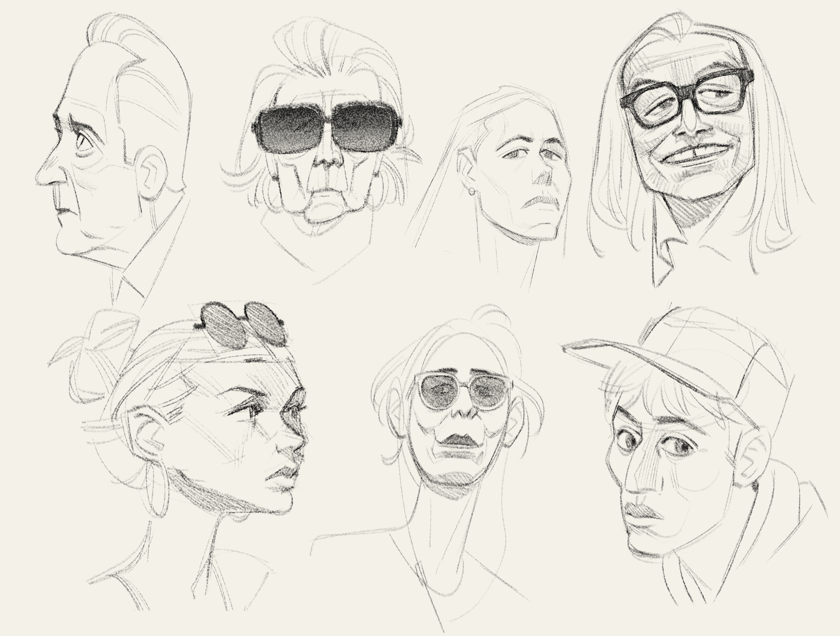This screenshot has width=840, height=636.
Task: Click the ear of the profile portrait
Action: click(x=152, y=173)
